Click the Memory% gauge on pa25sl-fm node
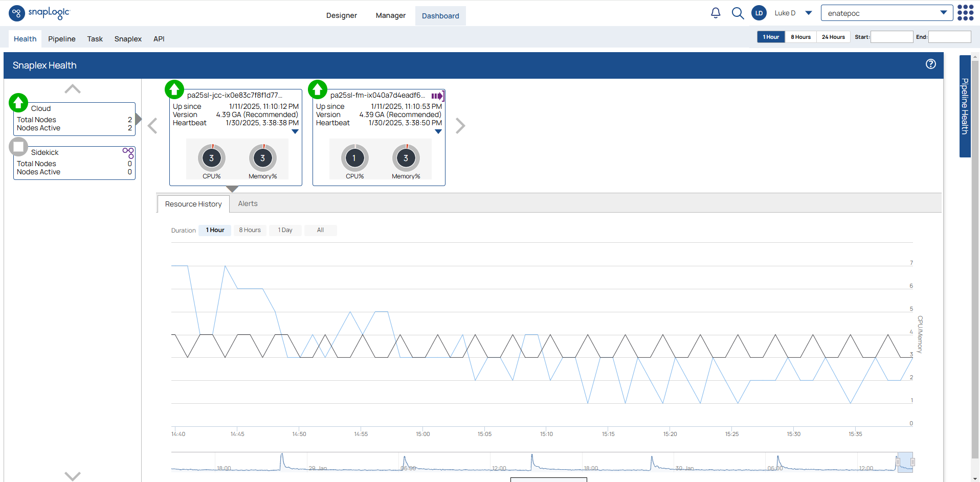 (x=406, y=158)
